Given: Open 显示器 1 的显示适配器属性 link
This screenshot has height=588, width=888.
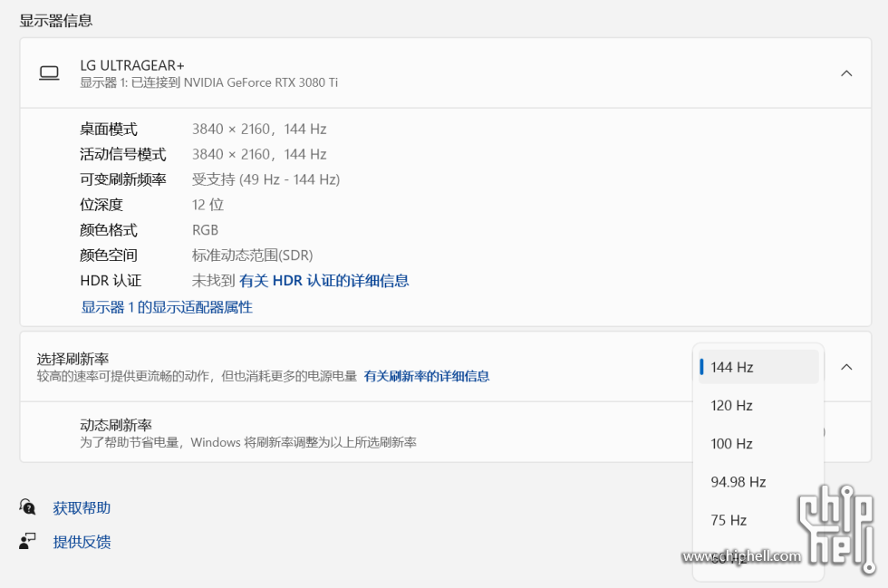Looking at the screenshot, I should (167, 308).
